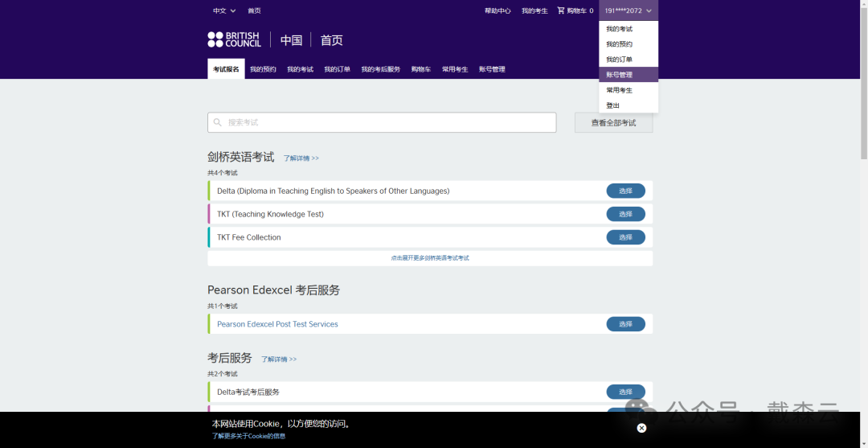
Task: Click the British Council logo
Action: [x=234, y=39]
